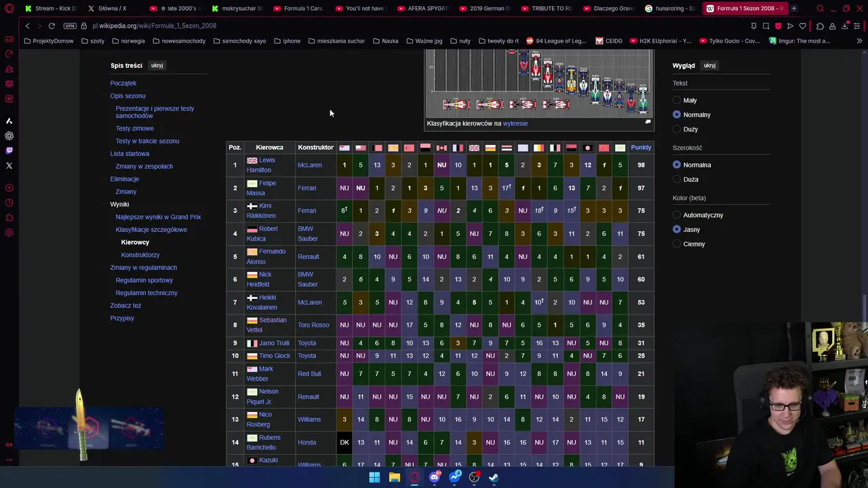868x488 pixels.
Task: Open Toro Rosso constructor link
Action: tap(313, 325)
